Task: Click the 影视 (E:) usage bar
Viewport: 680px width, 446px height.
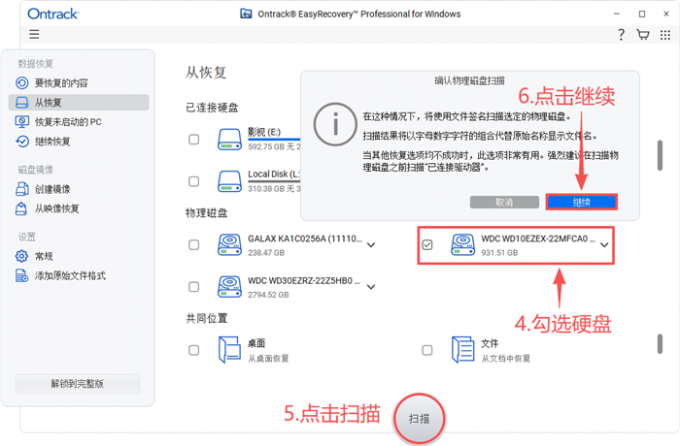Action: pos(274,139)
